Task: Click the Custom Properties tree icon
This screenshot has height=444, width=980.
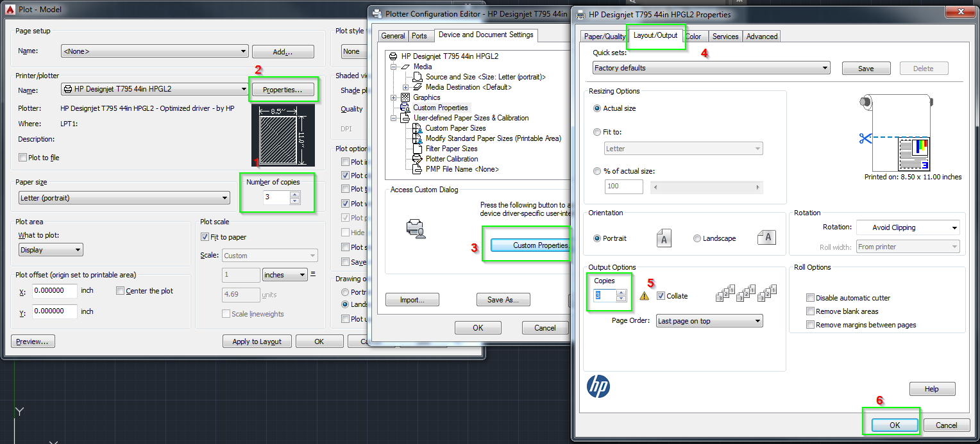Action: coord(405,108)
